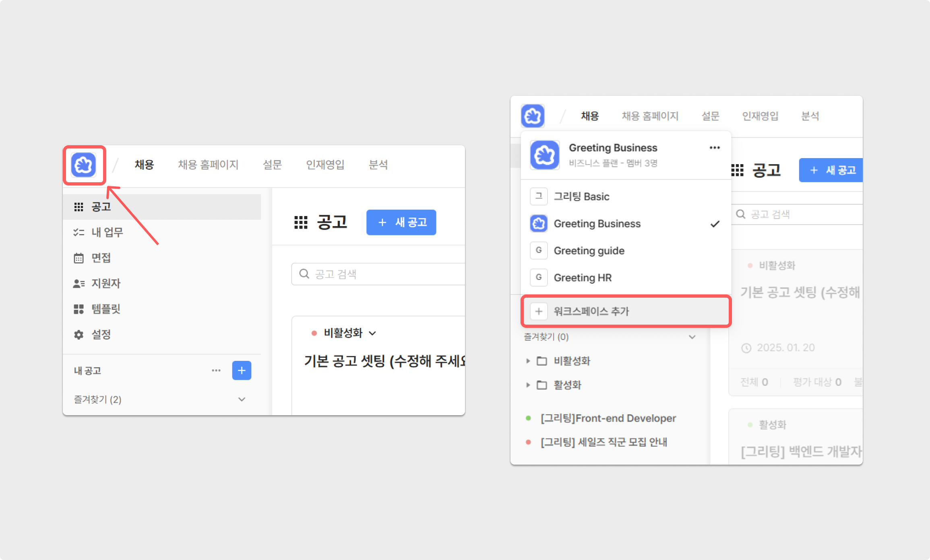Click the blue plus button next to 내 공고
This screenshot has width=930, height=560.
click(x=242, y=371)
